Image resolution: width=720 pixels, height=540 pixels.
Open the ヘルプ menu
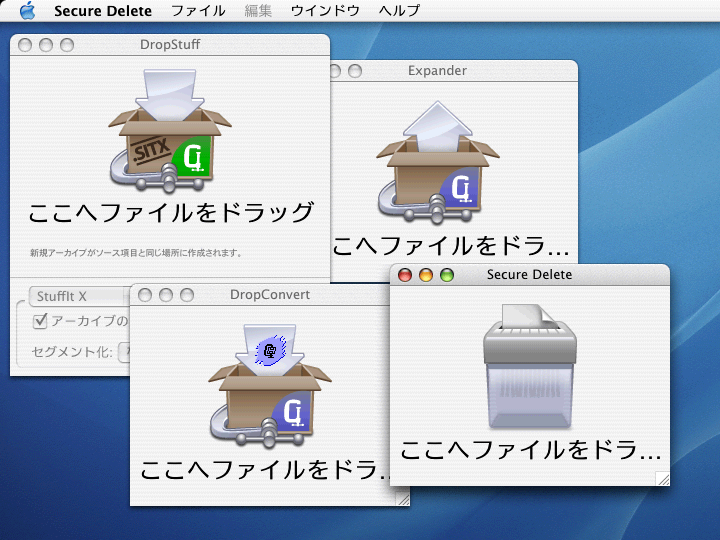[x=399, y=11]
